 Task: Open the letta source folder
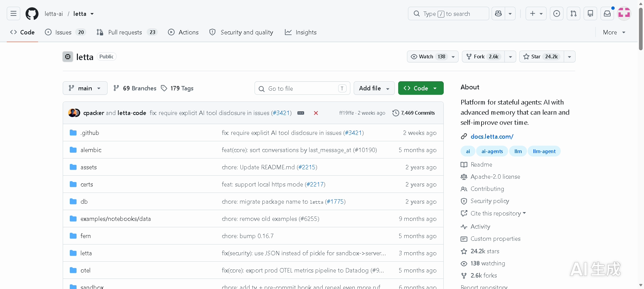[86, 253]
